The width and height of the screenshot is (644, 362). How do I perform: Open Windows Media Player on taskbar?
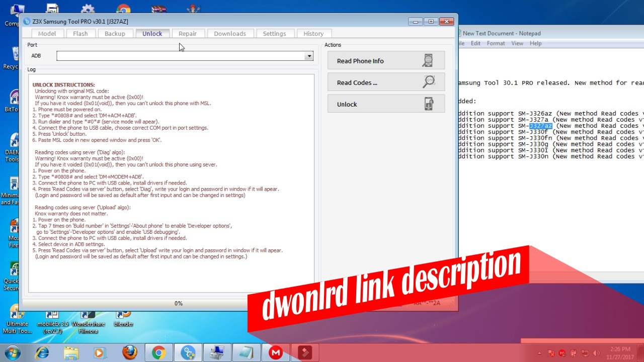99,353
